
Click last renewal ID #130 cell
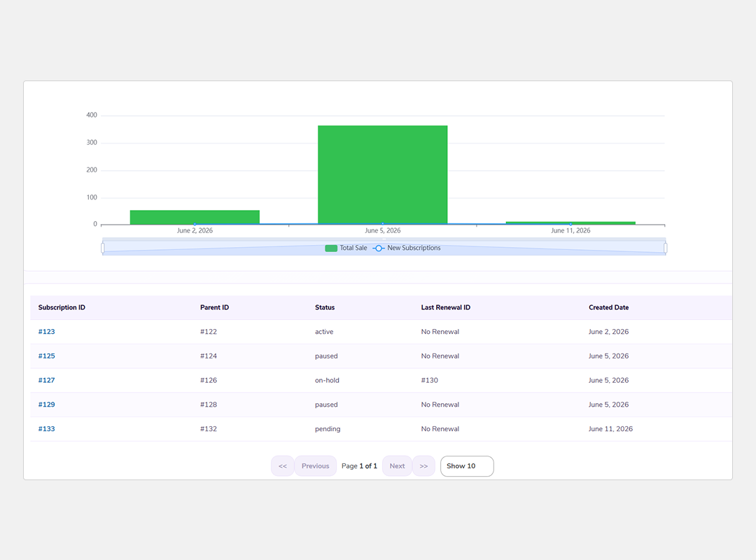(x=430, y=380)
